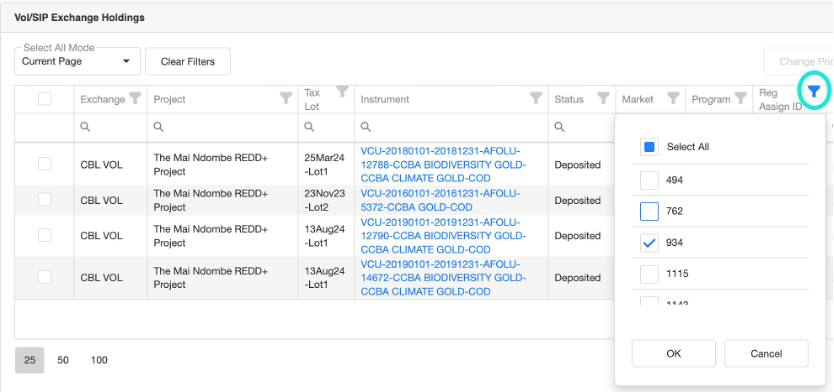Click the Status search magnifier icon
Viewport: 834px width, 392px height.
pos(559,127)
